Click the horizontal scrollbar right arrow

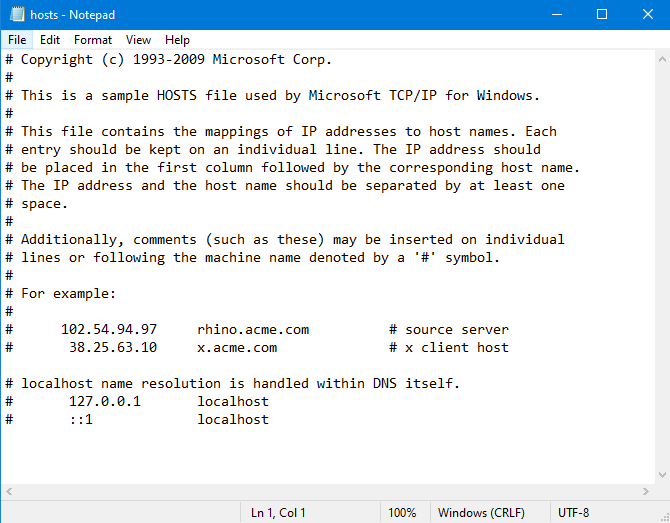pyautogui.click(x=645, y=493)
